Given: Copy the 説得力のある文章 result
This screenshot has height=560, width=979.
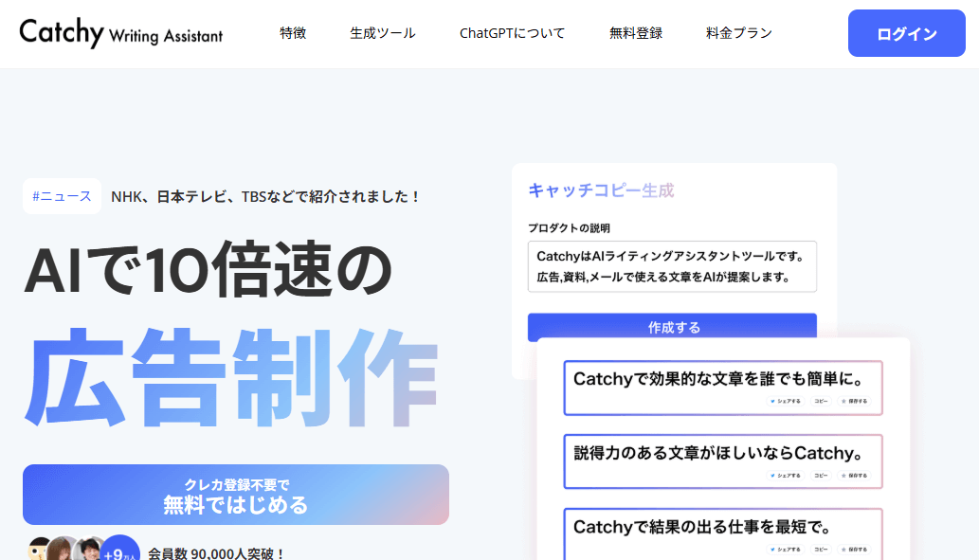Looking at the screenshot, I should point(821,476).
